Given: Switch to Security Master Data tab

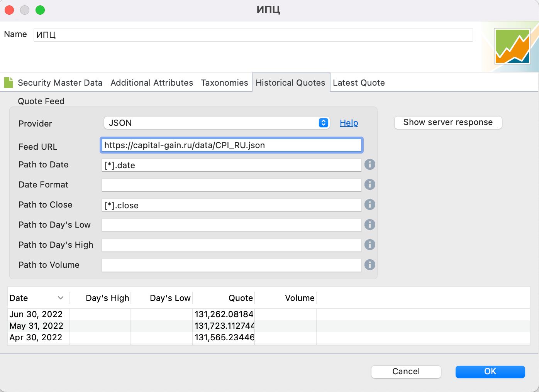Looking at the screenshot, I should coord(60,83).
